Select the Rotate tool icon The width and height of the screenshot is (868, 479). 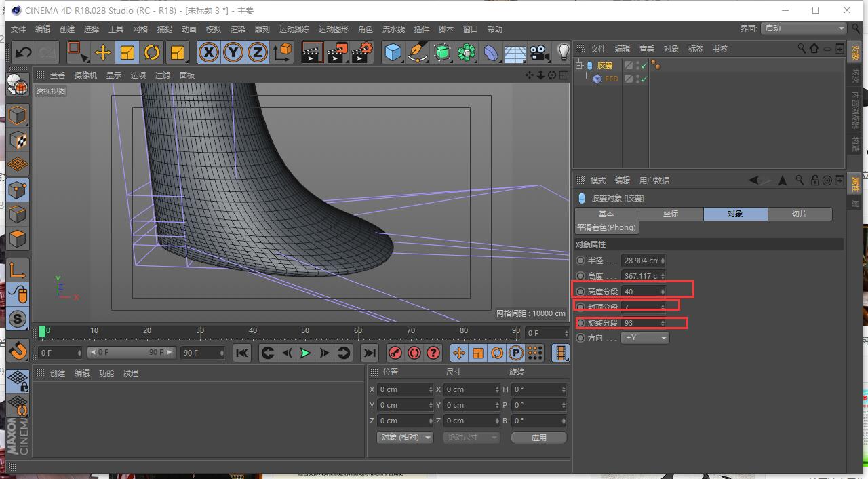(x=152, y=52)
